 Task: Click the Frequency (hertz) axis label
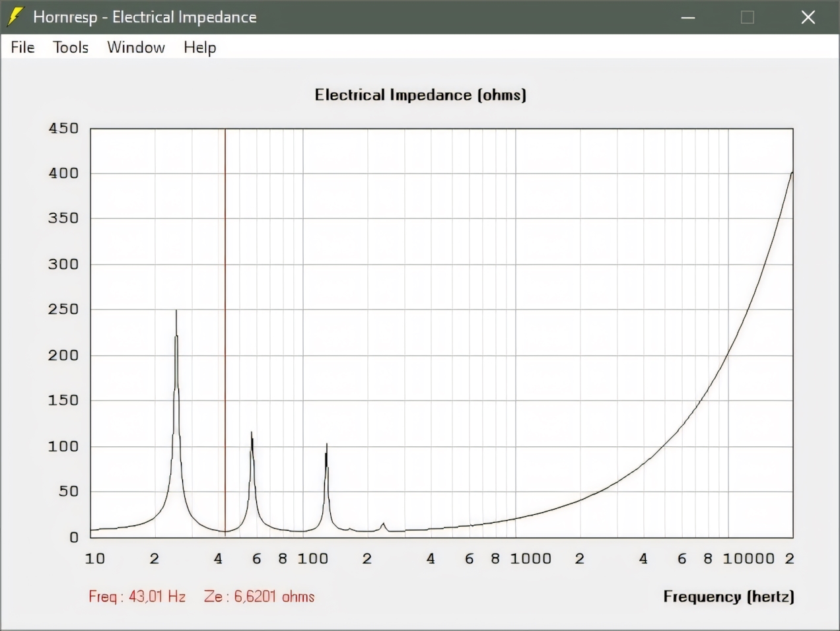pyautogui.click(x=728, y=597)
